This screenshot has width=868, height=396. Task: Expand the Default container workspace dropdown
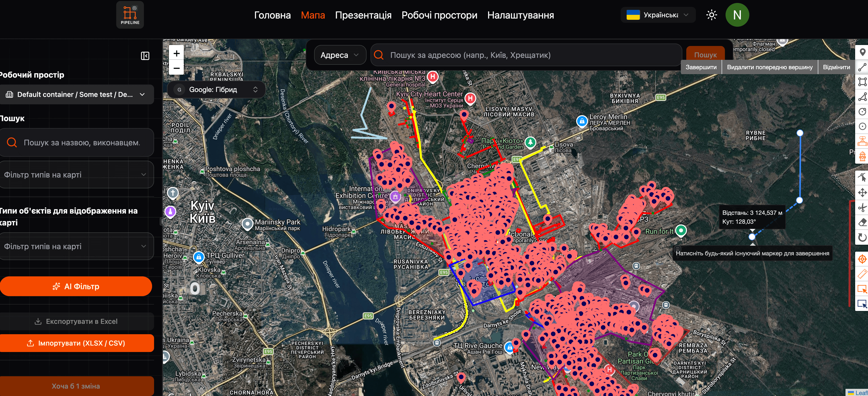76,95
